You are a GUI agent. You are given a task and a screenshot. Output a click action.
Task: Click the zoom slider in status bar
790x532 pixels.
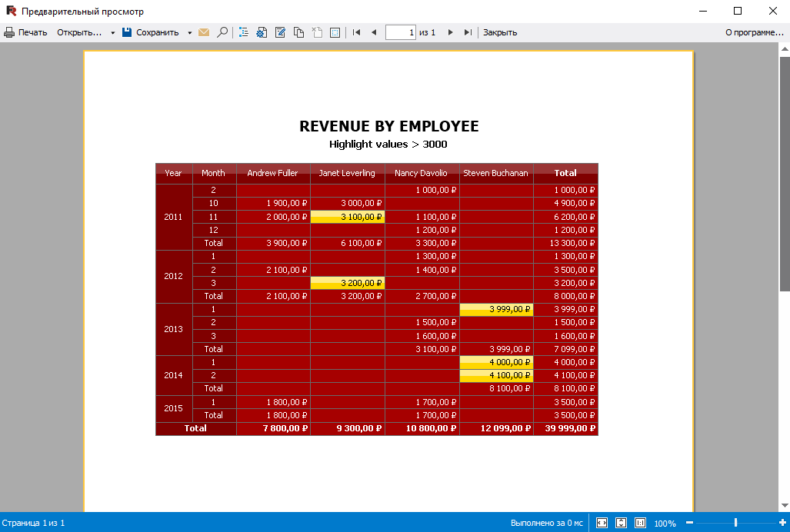(735, 523)
